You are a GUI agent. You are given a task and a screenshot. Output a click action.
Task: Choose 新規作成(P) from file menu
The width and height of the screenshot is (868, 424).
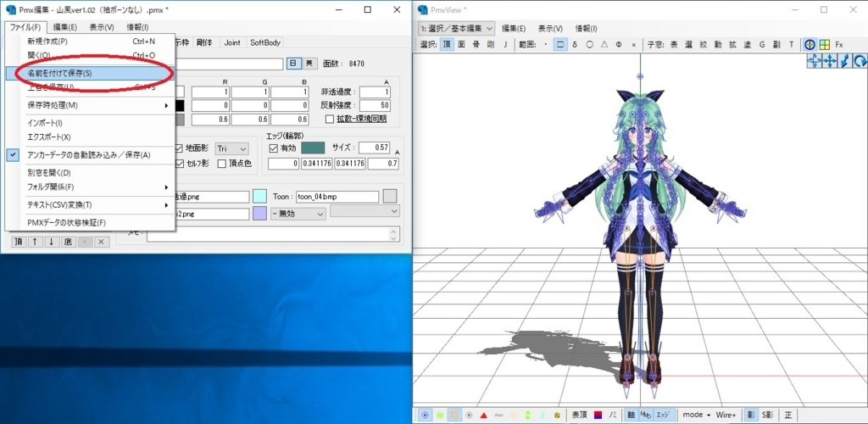coord(88,41)
